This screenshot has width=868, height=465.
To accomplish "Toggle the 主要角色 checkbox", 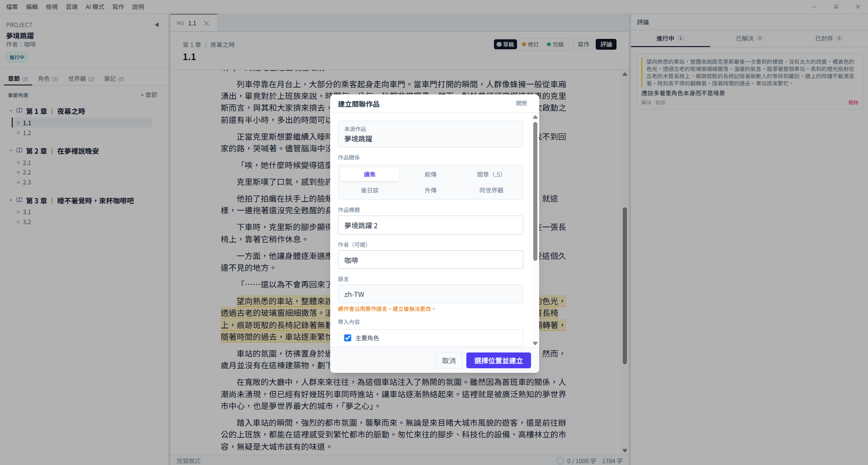I will 348,338.
